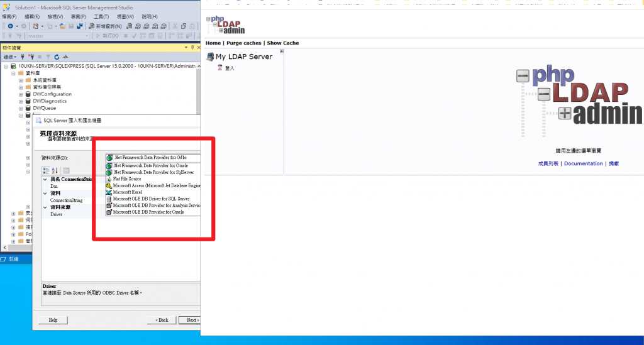Open the 說明(H) menu
This screenshot has height=345, width=644.
150,17
